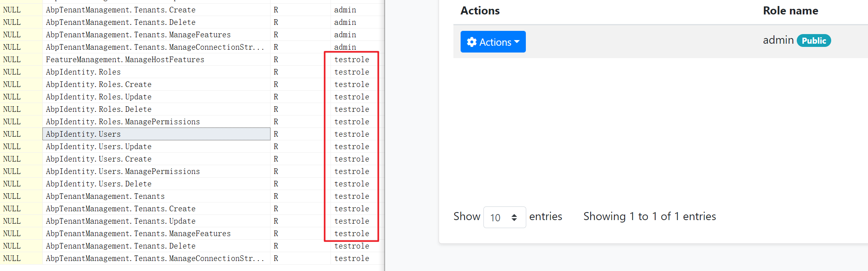
Task: Select the AbpIdentity.Users row in the grid
Action: click(156, 134)
